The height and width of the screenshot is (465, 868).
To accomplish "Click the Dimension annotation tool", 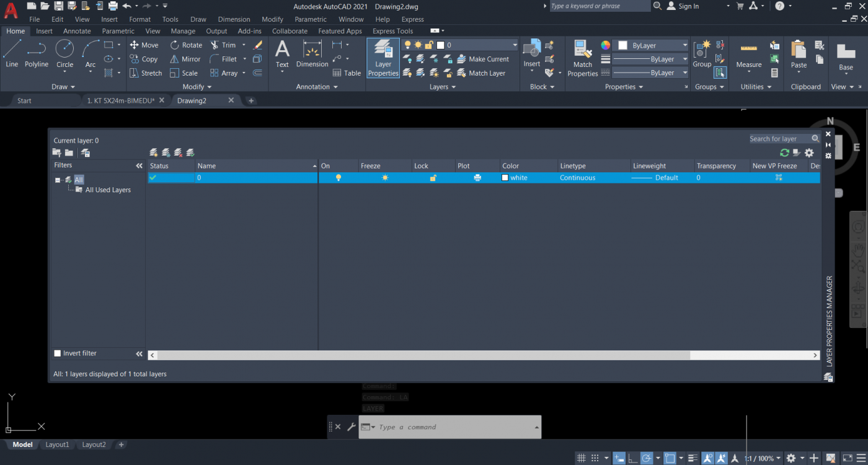I will pyautogui.click(x=312, y=55).
